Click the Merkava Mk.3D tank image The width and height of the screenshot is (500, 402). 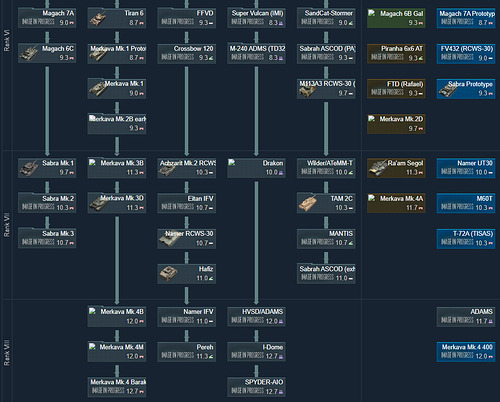point(98,203)
